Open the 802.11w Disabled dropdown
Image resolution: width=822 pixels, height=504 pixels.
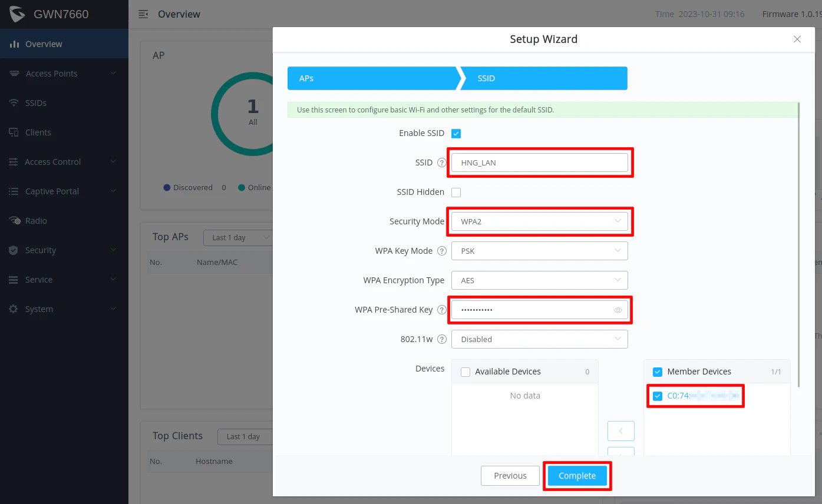[x=540, y=339]
